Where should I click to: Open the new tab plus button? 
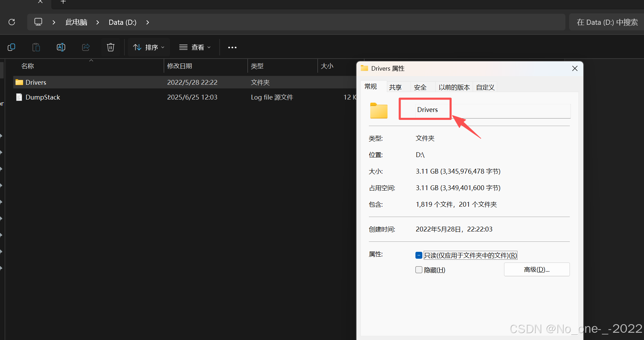click(63, 2)
